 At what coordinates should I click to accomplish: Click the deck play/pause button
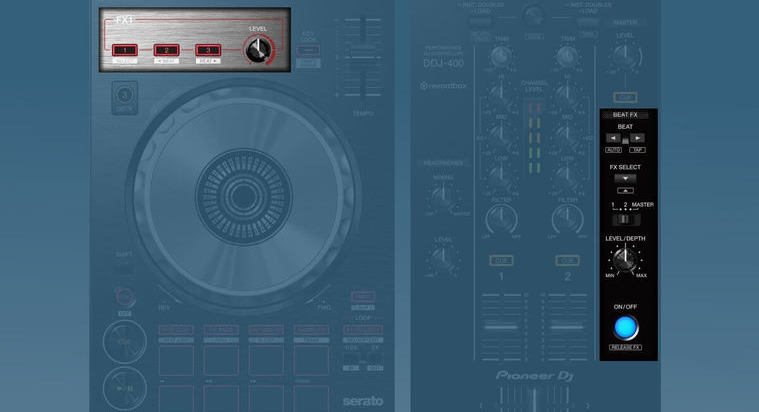[x=124, y=389]
